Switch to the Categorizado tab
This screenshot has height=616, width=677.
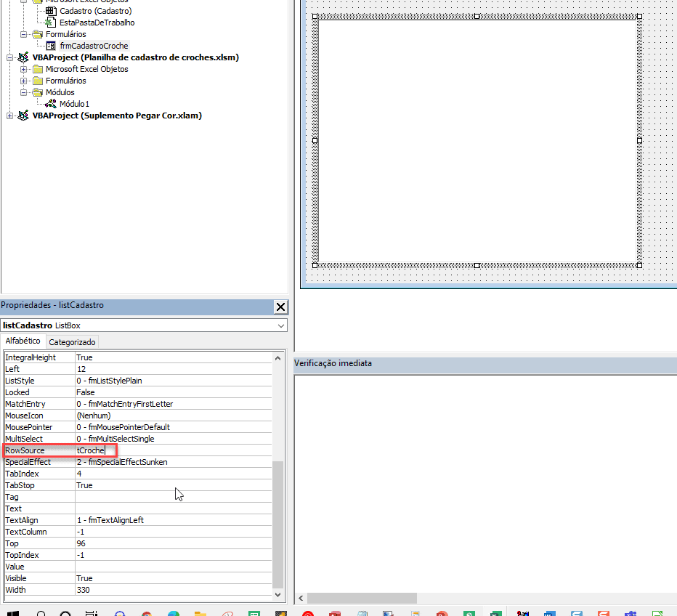point(72,342)
